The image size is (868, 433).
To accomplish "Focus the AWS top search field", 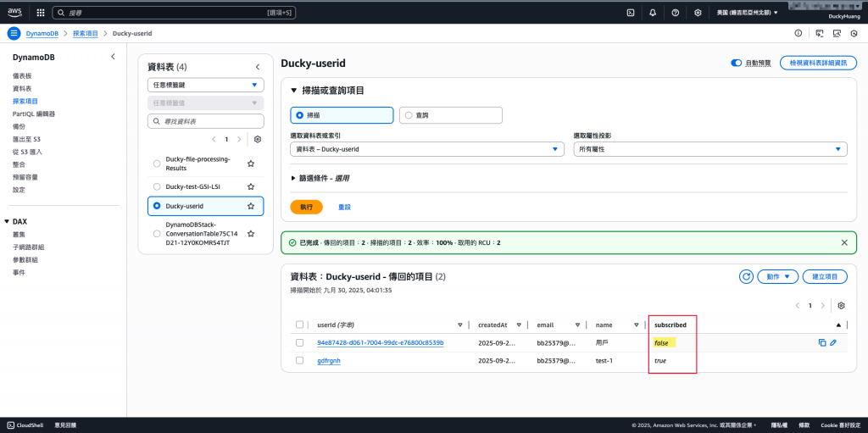I will point(174,12).
